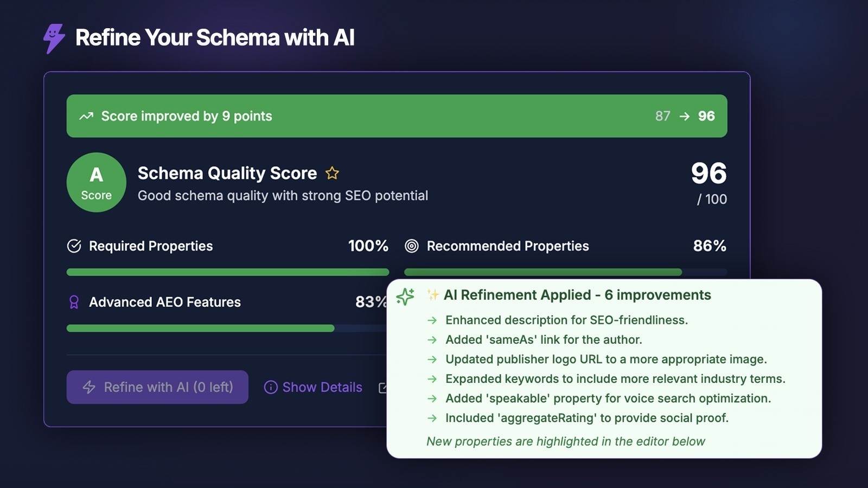Click the 'Score improved by 9 points' banner

point(397,116)
